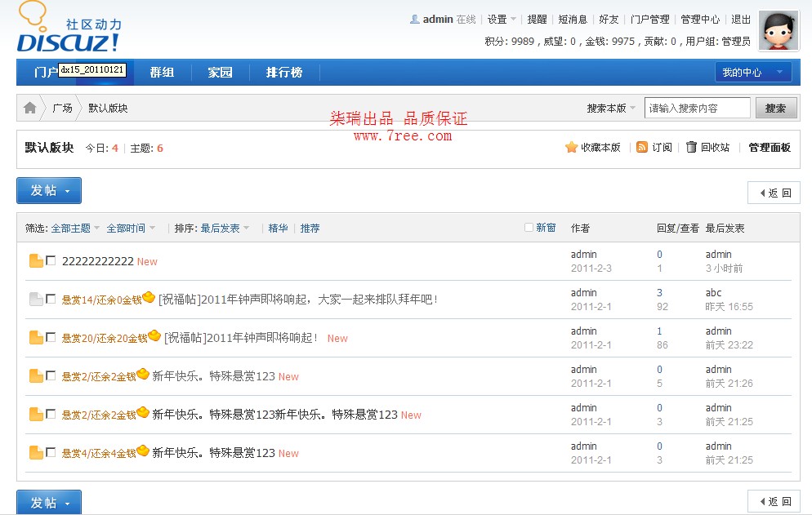This screenshot has width=812, height=515.
Task: Click gold coin icon in 悬赏20 row
Action: (x=154, y=335)
